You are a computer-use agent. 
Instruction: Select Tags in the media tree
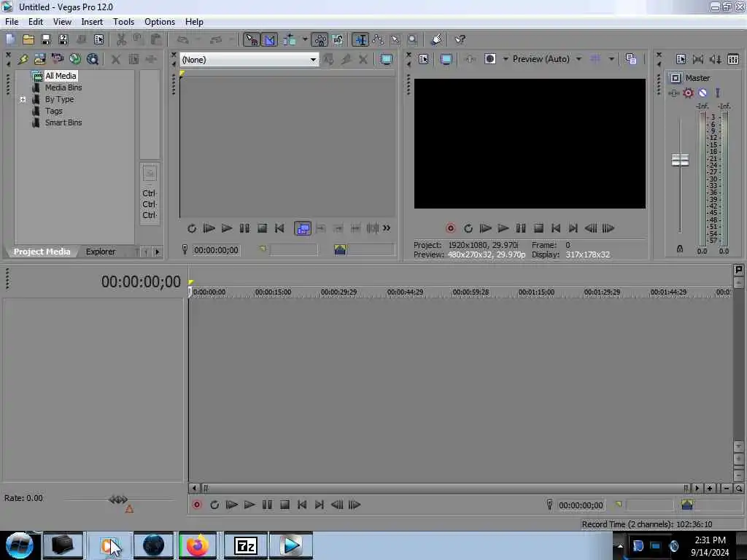coord(54,111)
